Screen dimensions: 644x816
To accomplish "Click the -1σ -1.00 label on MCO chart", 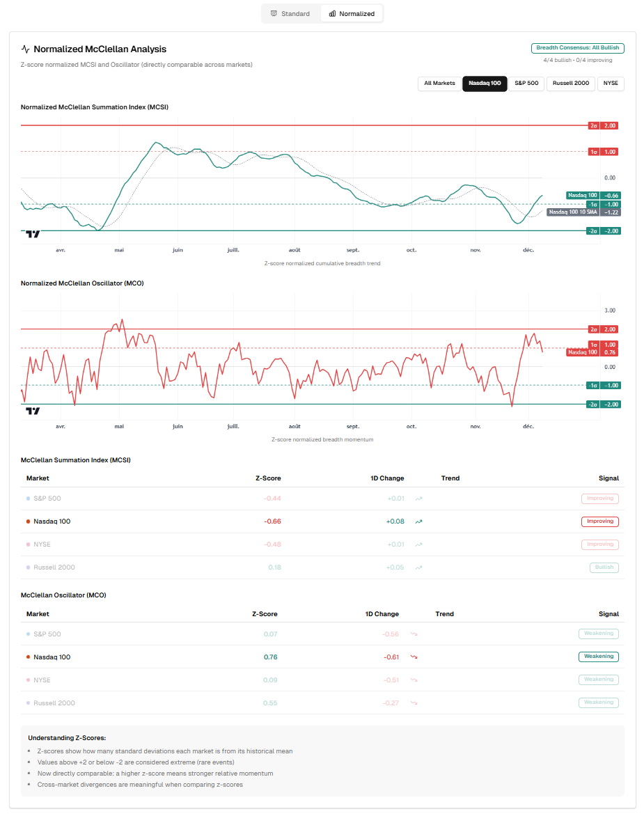I will tap(604, 386).
